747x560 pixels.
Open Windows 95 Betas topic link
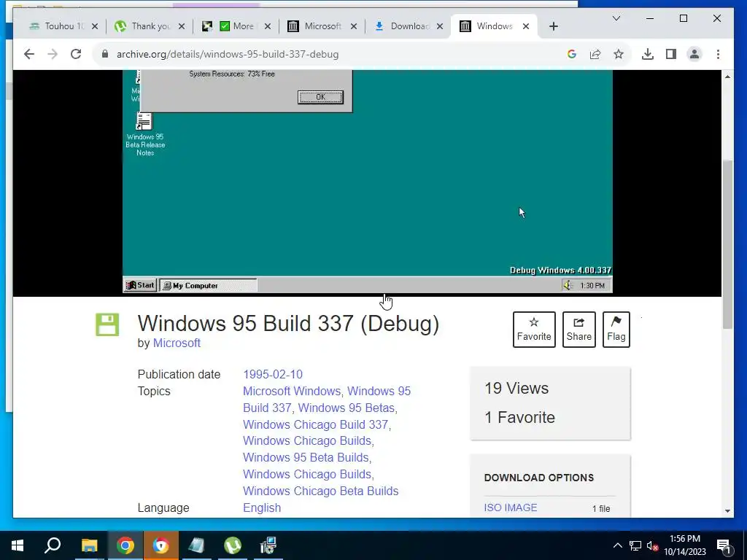pyautogui.click(x=347, y=408)
